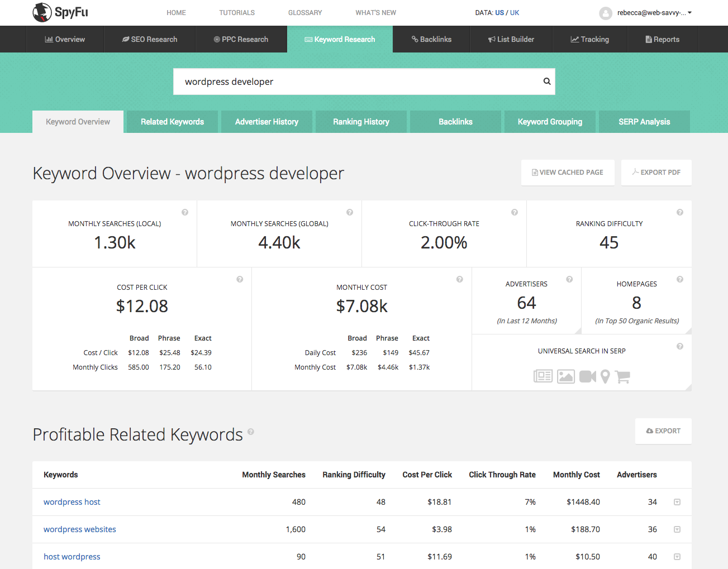Screen dimensions: 728x569
Task: Click help icon beside Profitable Related Keywords
Action: pos(251,432)
